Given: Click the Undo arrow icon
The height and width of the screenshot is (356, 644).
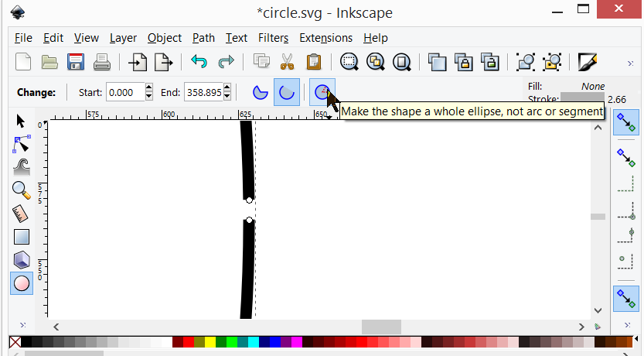Looking at the screenshot, I should click(x=199, y=62).
